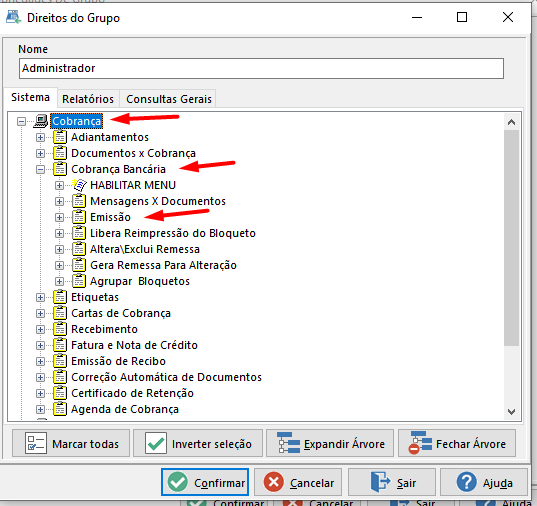The image size is (537, 506).
Task: Click the icon beside Gera Remessa Para Alteração
Action: coord(79,265)
